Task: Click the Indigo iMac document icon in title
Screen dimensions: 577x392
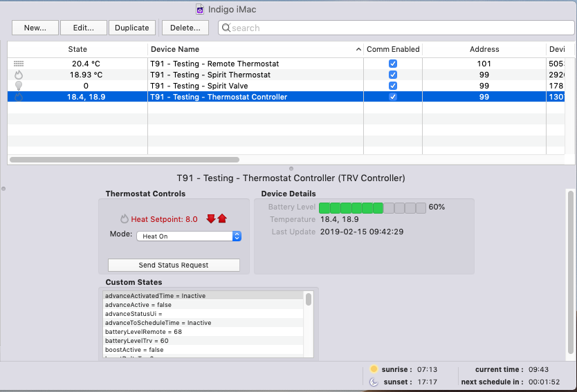Action: pos(200,9)
